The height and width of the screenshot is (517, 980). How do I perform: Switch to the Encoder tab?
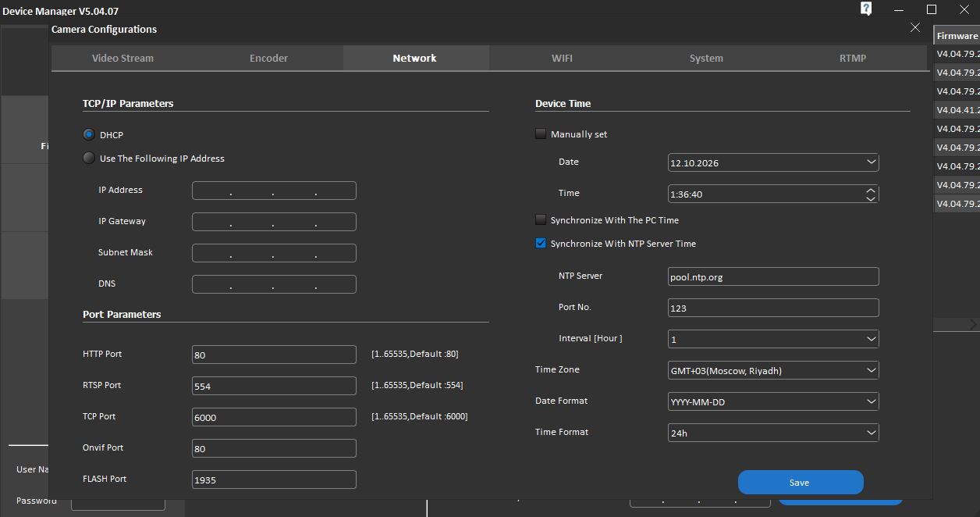[x=268, y=58]
